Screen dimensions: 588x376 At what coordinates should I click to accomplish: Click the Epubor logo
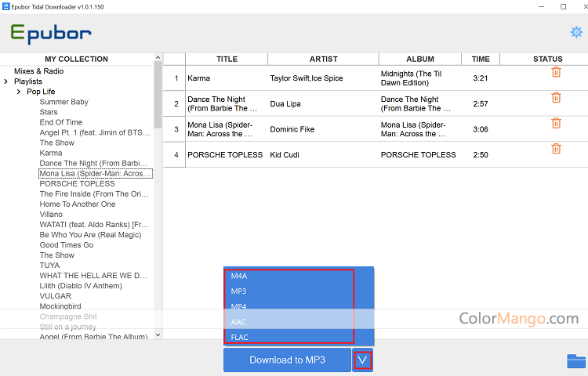[x=51, y=34]
